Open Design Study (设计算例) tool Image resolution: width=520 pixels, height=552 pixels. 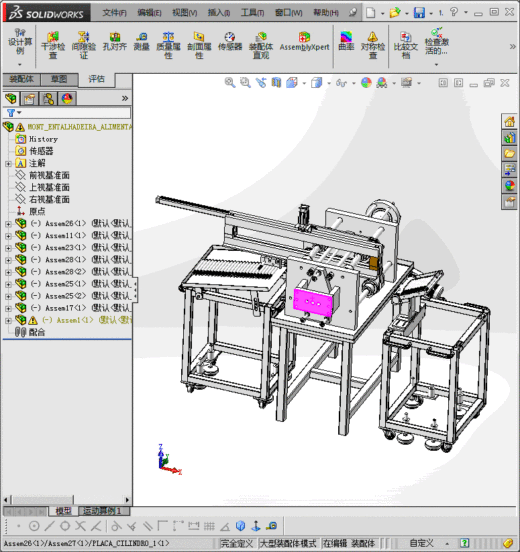point(20,42)
